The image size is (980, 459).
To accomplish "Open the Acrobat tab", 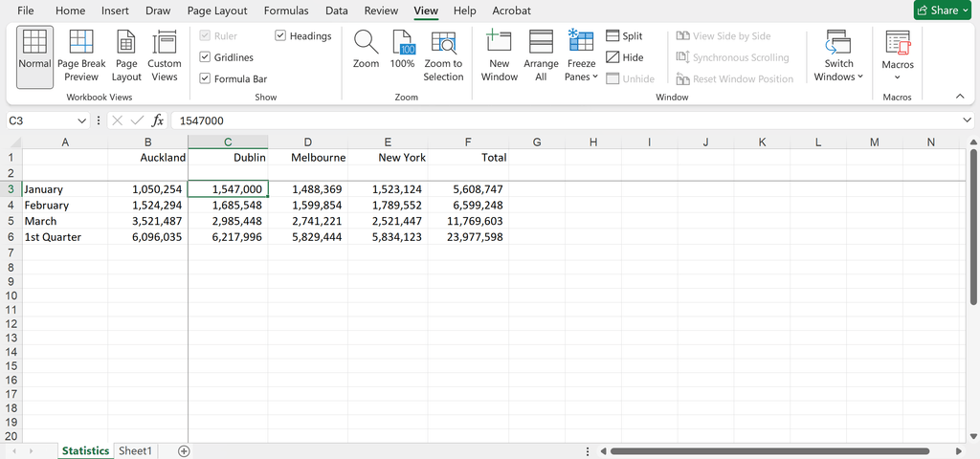I will 512,11.
